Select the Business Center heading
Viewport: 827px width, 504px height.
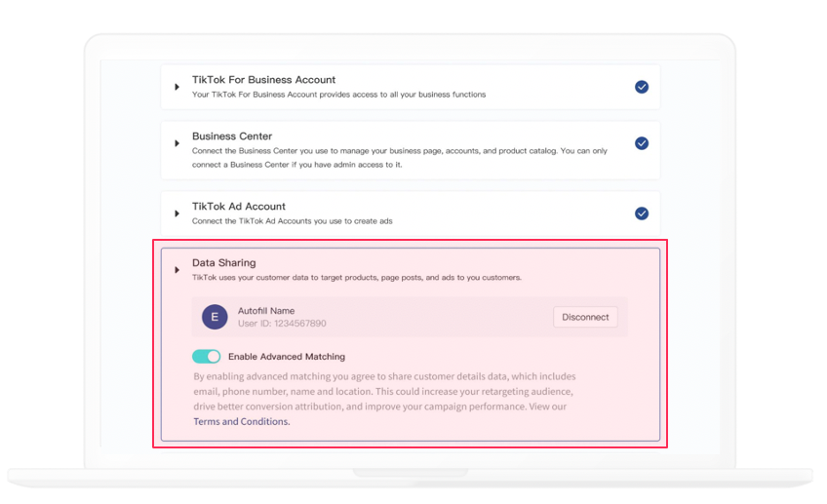pos(232,136)
